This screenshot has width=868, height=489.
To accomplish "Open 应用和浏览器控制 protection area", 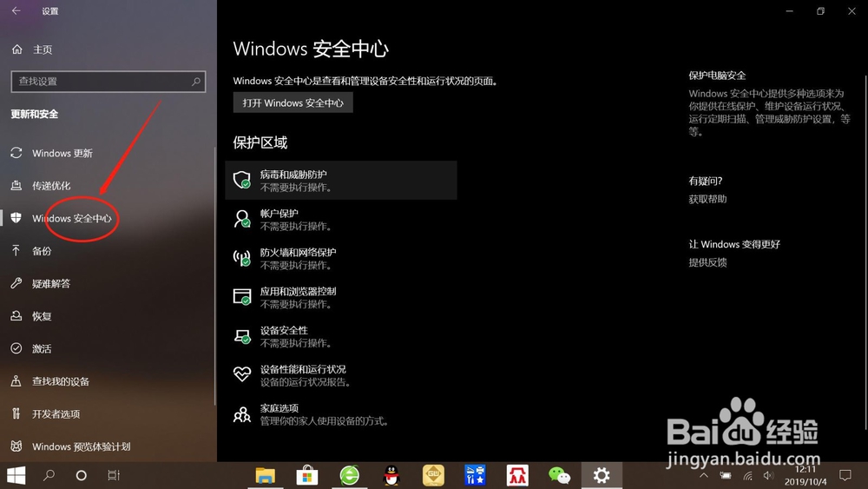I will point(341,297).
